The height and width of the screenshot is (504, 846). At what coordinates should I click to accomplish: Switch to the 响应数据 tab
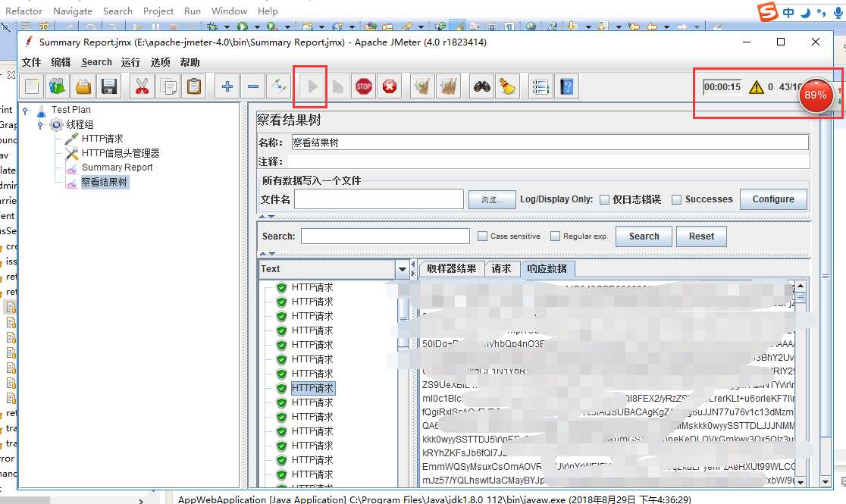tap(547, 269)
